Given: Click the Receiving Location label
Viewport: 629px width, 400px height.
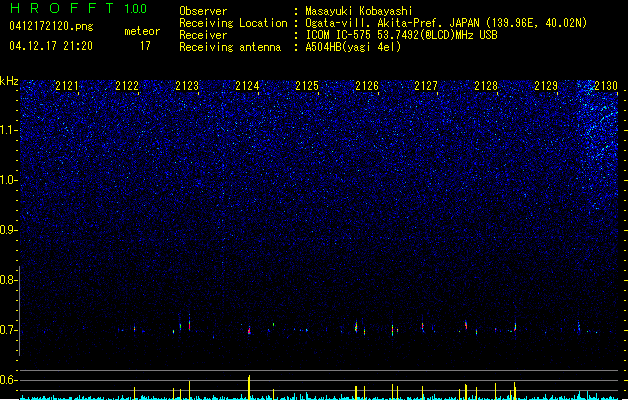Looking at the screenshot, I should (233, 23).
